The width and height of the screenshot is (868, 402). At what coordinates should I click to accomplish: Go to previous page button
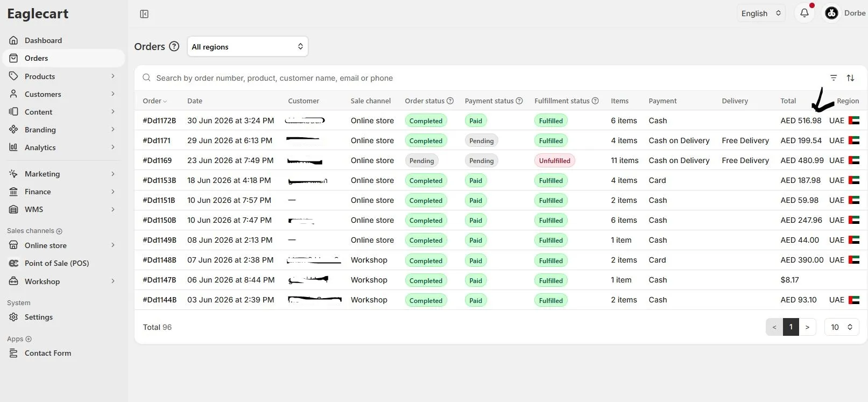tap(774, 327)
